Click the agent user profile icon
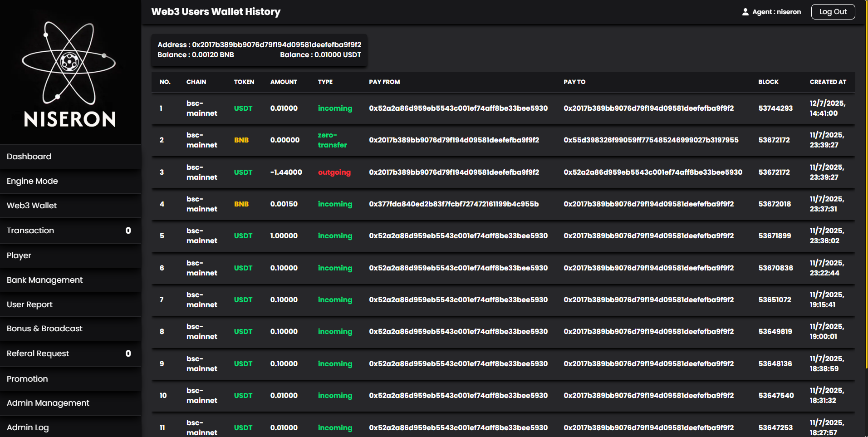The image size is (868, 437). (745, 12)
